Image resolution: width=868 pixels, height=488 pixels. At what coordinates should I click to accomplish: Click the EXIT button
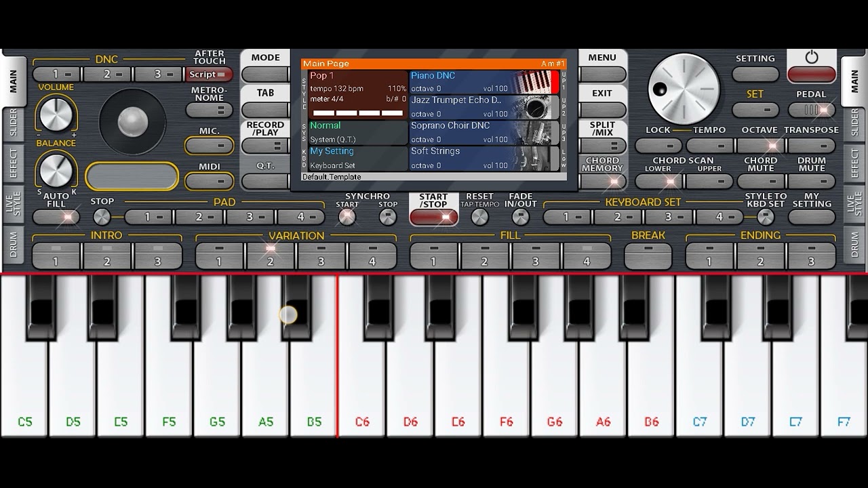[x=603, y=109]
